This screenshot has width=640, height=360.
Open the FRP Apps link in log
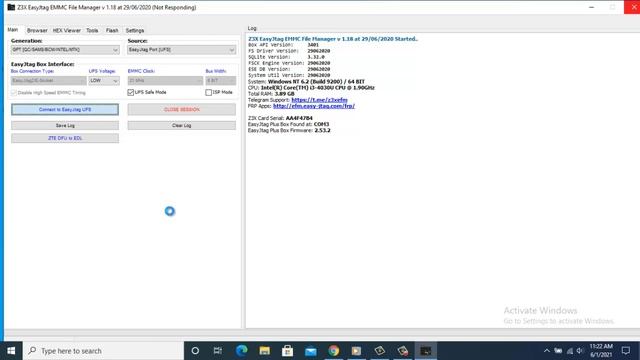click(x=313, y=106)
